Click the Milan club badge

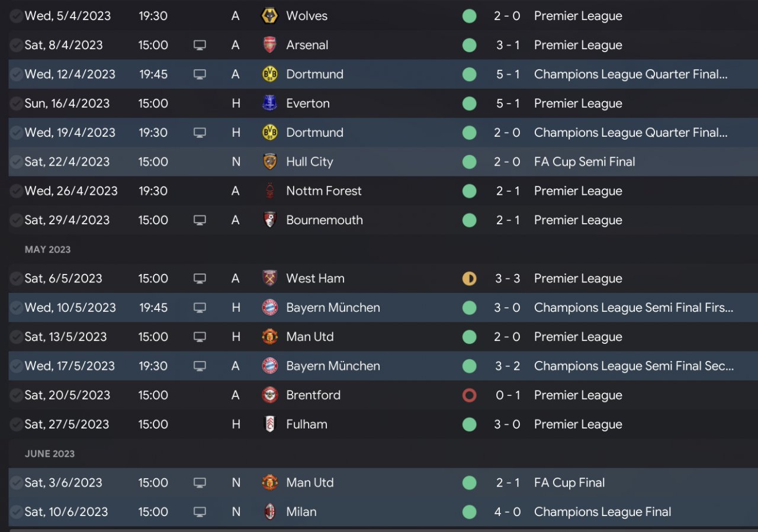pyautogui.click(x=269, y=512)
